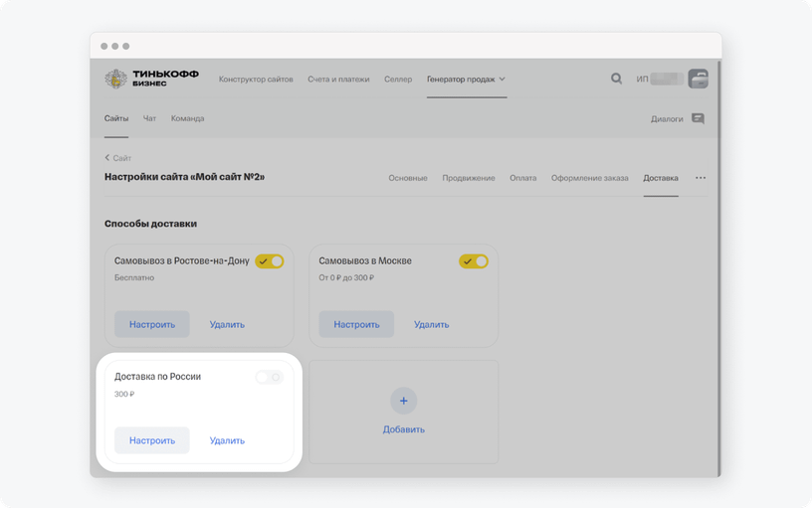Click the От 0 ₽ до 300 ₽ text

coord(346,277)
